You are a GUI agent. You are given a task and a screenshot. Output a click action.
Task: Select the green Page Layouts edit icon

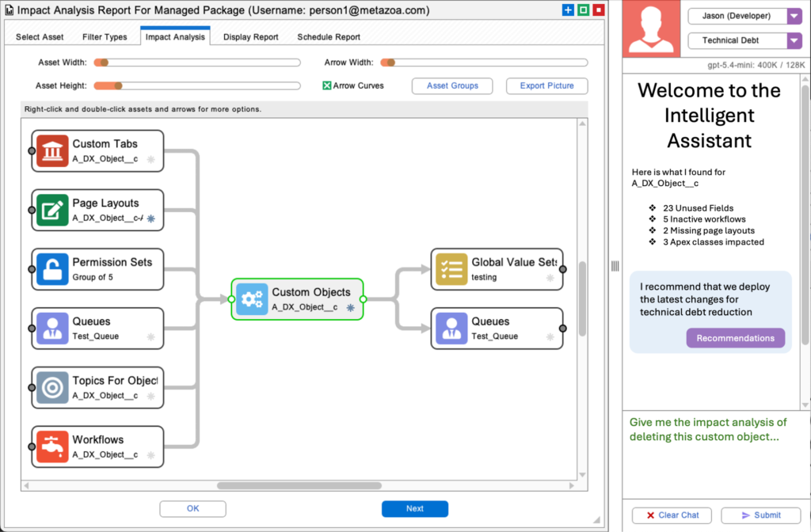[52, 210]
